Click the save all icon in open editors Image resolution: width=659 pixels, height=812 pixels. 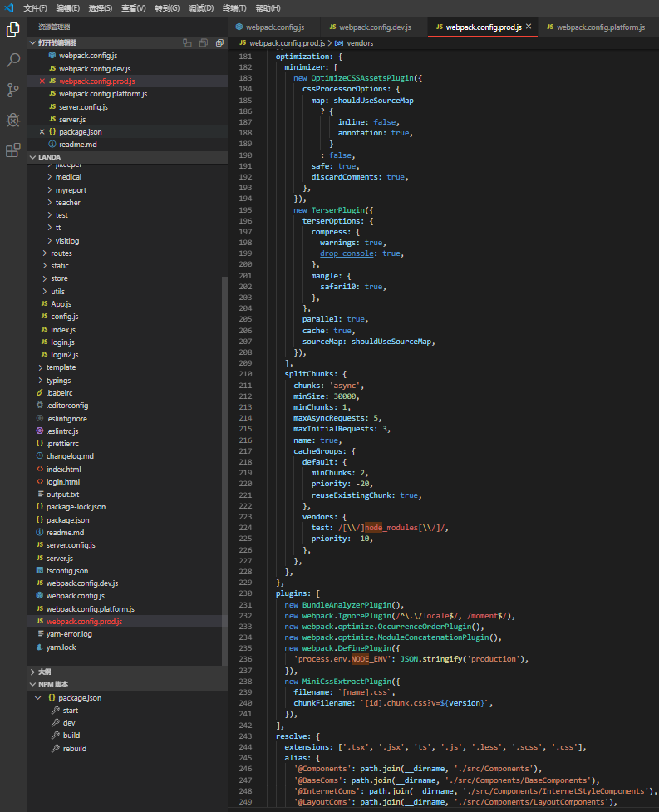[x=204, y=42]
